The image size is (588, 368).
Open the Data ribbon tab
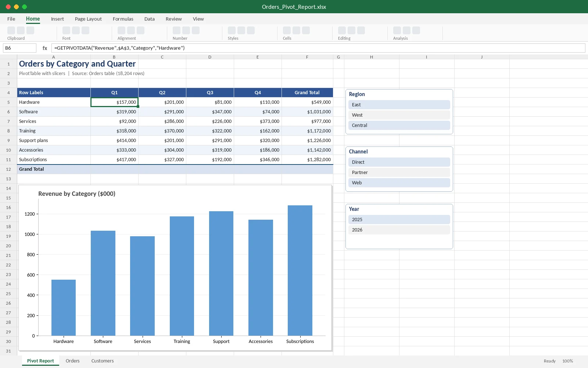tap(150, 19)
